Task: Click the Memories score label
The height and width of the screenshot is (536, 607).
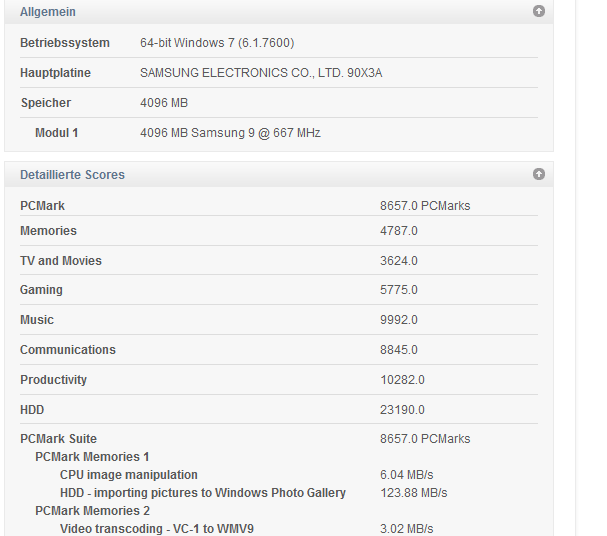Action: pyautogui.click(x=48, y=231)
